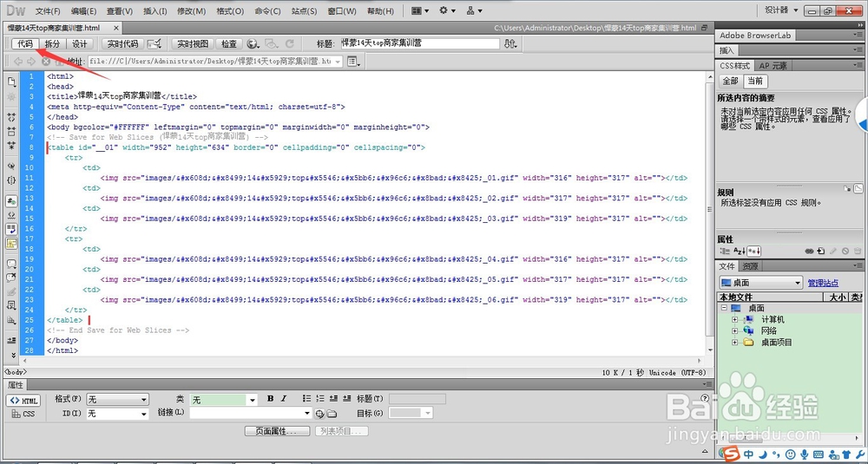Select CSS mode in Properties panel
The width and height of the screenshot is (868, 464).
tap(23, 414)
